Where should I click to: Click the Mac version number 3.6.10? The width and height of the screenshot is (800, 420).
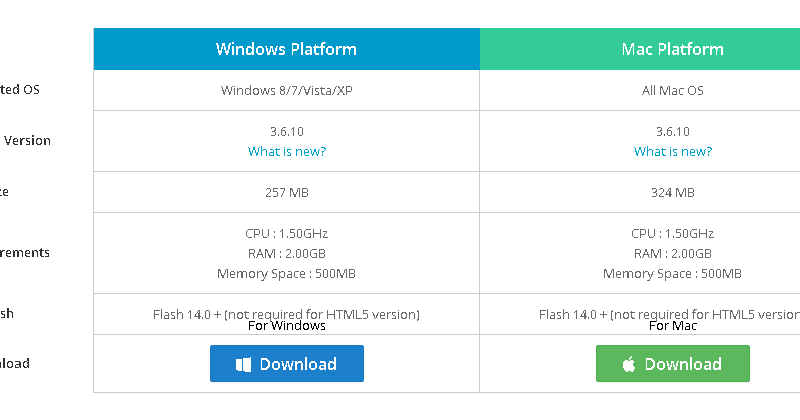(673, 131)
